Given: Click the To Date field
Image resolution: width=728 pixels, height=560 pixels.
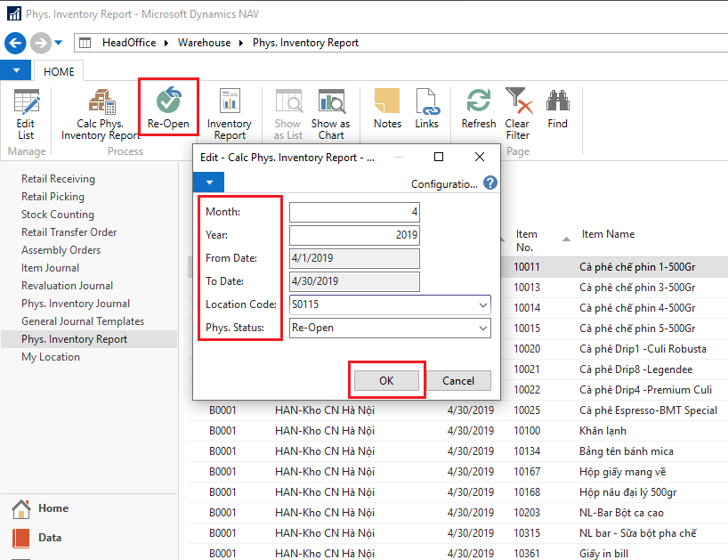Looking at the screenshot, I should tap(354, 281).
